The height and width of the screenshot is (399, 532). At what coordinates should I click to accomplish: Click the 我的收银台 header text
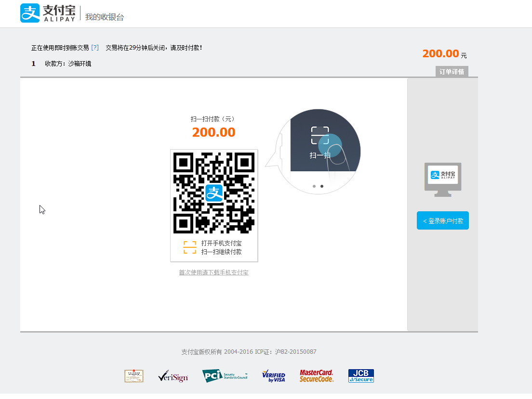tap(105, 17)
